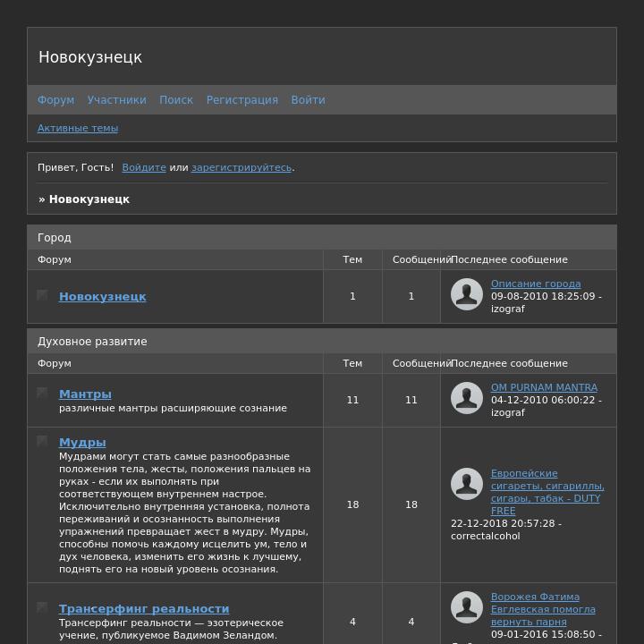Screen dimensions: 644x644
Task: Open the last post Описание города
Action: pos(536,284)
